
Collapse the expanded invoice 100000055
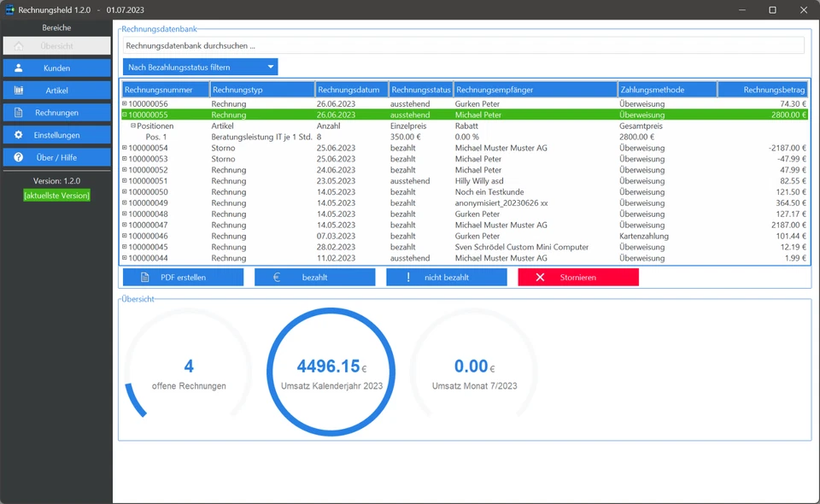(x=125, y=114)
